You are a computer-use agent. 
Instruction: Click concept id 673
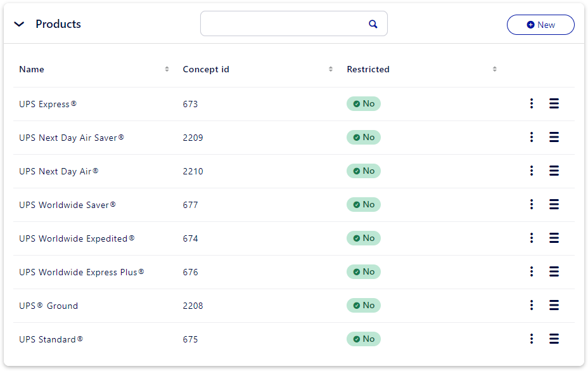[x=190, y=104]
